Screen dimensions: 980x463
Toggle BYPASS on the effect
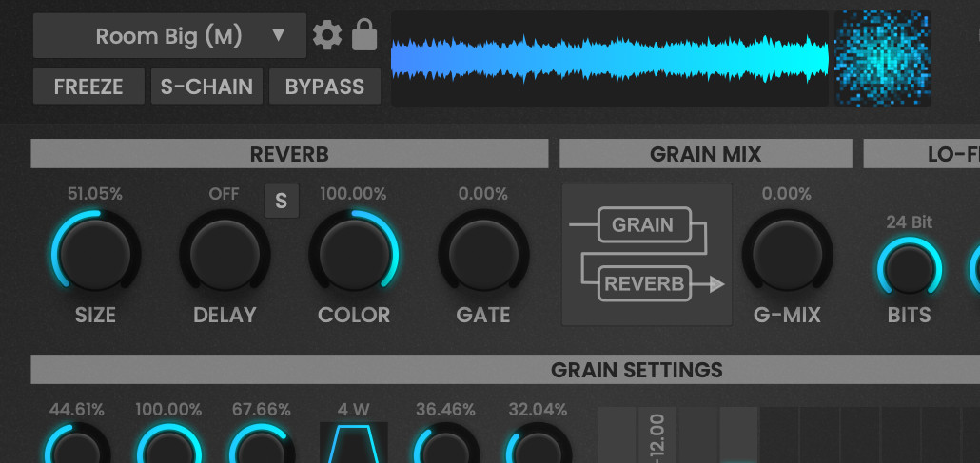tap(324, 87)
